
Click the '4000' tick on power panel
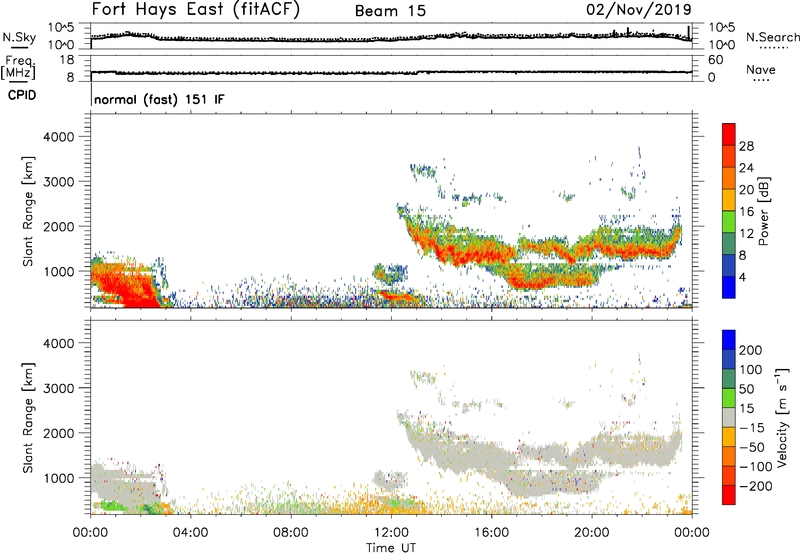(58, 137)
